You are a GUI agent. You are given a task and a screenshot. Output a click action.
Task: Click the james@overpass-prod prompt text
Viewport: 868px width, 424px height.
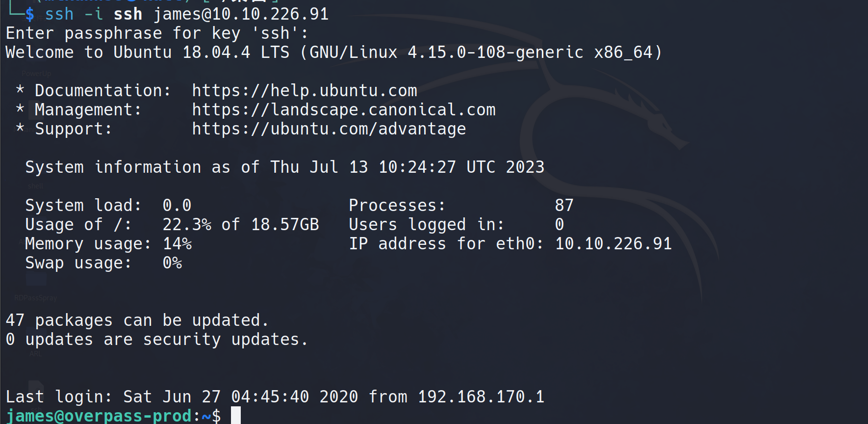point(99,416)
